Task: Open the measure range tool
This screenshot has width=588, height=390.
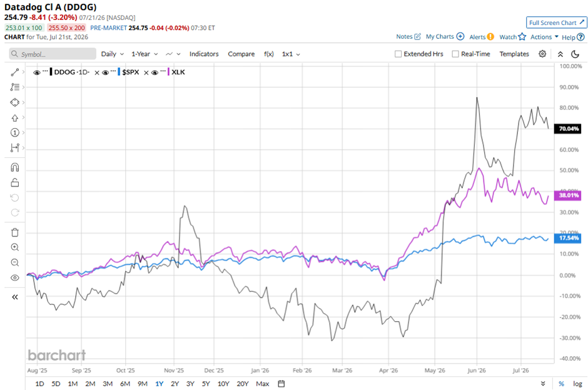Action: click(x=14, y=148)
